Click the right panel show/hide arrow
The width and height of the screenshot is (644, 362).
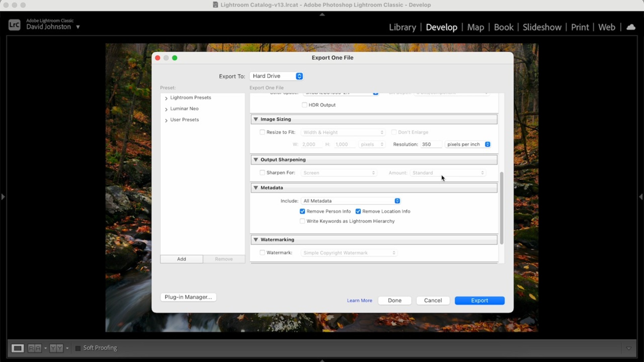(x=641, y=197)
